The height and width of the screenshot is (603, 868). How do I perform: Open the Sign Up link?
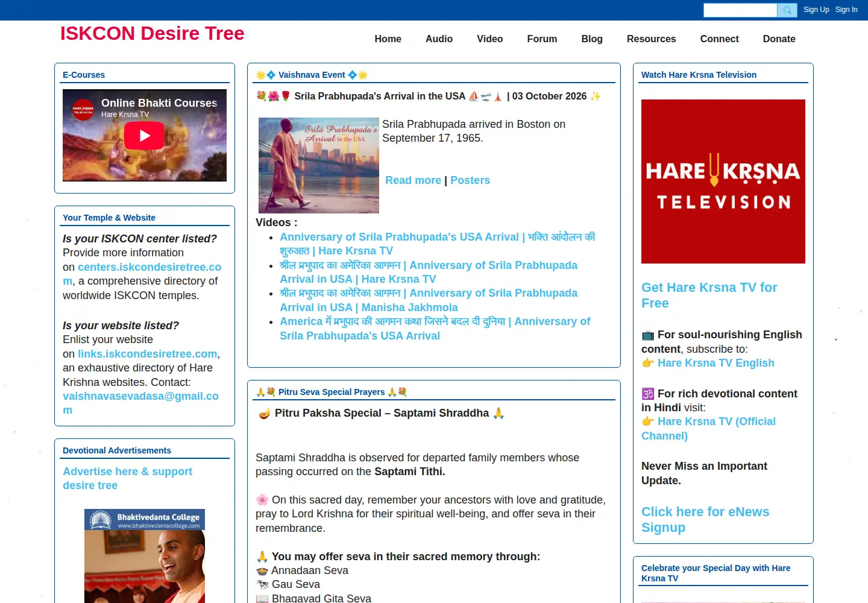[x=816, y=10]
